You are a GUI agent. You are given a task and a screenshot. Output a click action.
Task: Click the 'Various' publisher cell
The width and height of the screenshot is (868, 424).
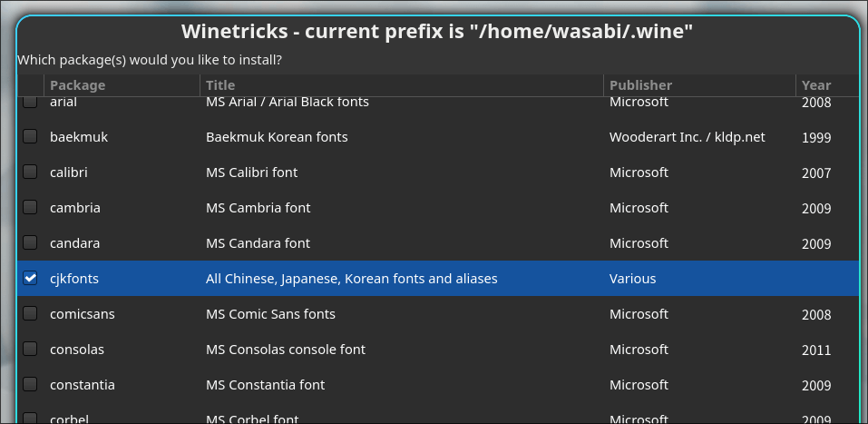(633, 279)
